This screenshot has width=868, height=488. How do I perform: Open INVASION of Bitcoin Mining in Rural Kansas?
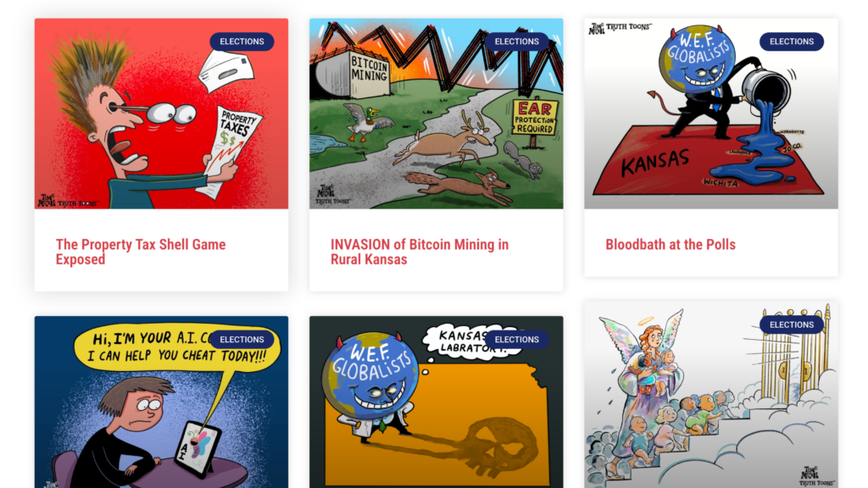click(x=419, y=252)
